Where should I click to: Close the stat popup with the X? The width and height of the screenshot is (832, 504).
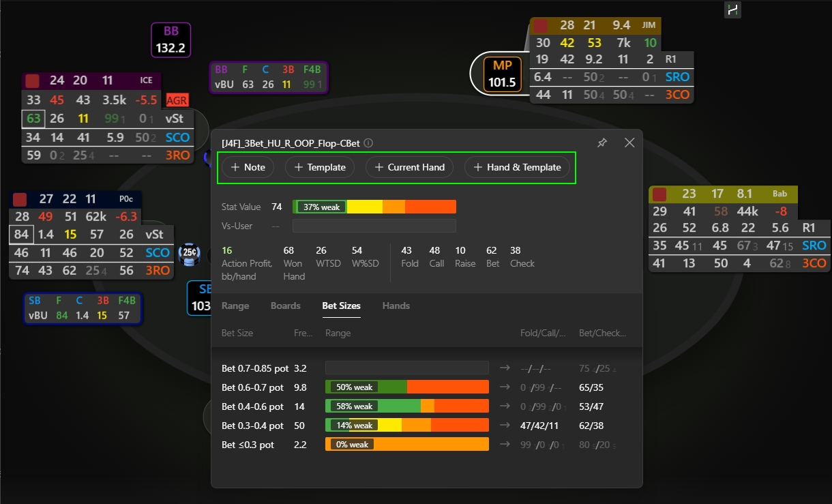pyautogui.click(x=629, y=143)
